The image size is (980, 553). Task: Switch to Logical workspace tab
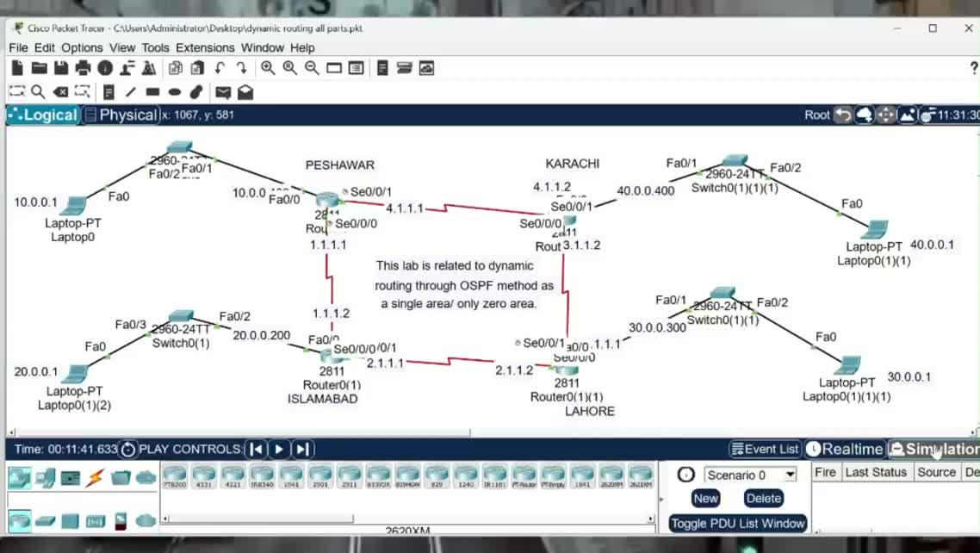click(x=43, y=115)
